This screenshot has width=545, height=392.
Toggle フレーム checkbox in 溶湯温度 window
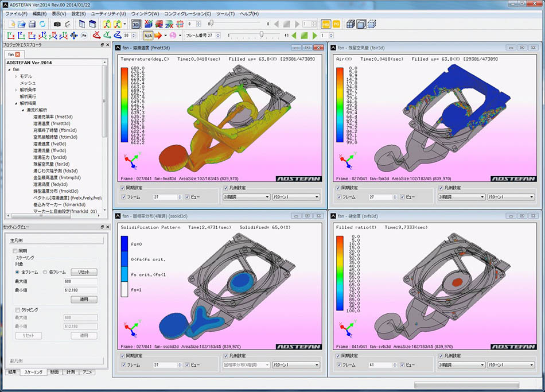(x=123, y=197)
